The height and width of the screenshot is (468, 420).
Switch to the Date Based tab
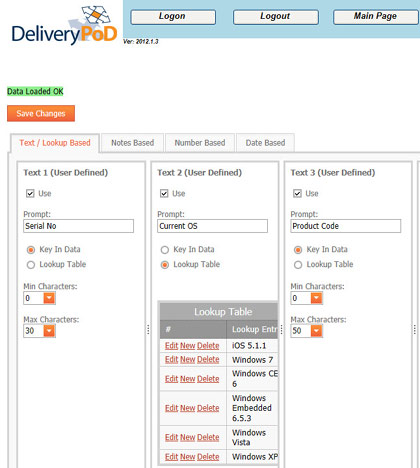point(265,143)
